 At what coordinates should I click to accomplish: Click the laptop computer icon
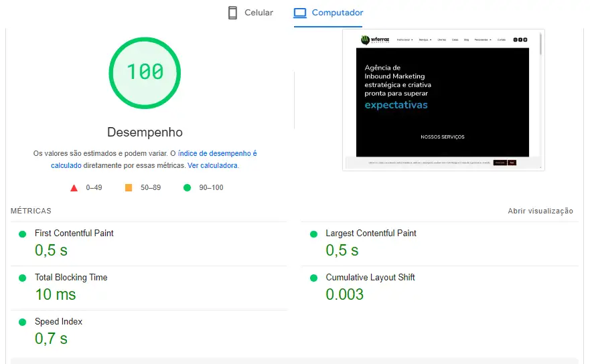300,13
